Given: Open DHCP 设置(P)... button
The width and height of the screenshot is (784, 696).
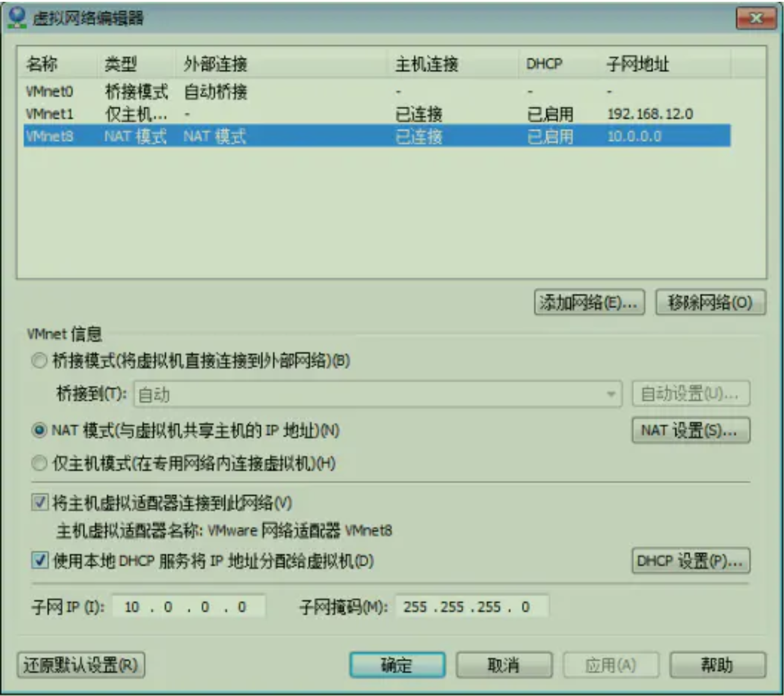Looking at the screenshot, I should click(x=691, y=561).
